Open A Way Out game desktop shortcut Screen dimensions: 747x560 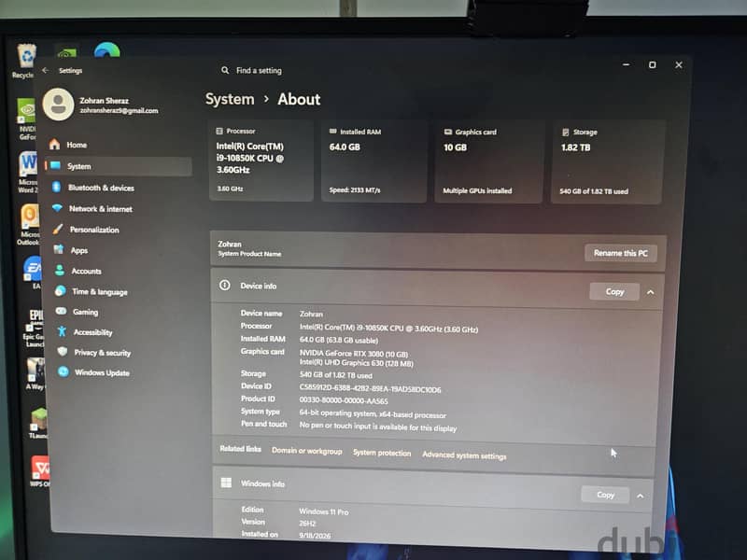[x=35, y=374]
